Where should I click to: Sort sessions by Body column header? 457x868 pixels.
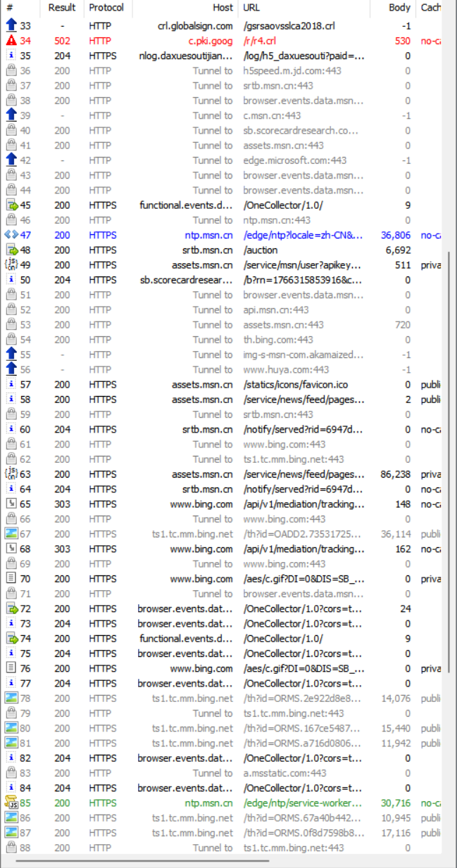(393, 8)
